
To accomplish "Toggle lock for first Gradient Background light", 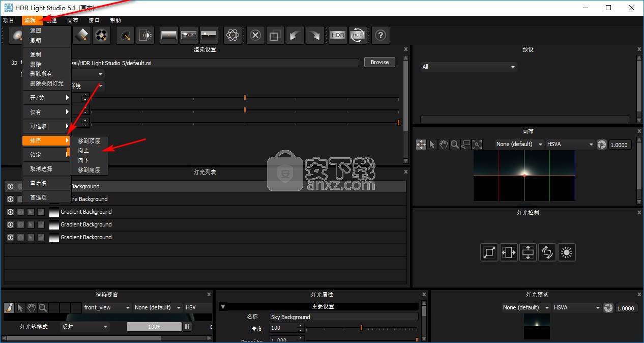I will point(41,212).
